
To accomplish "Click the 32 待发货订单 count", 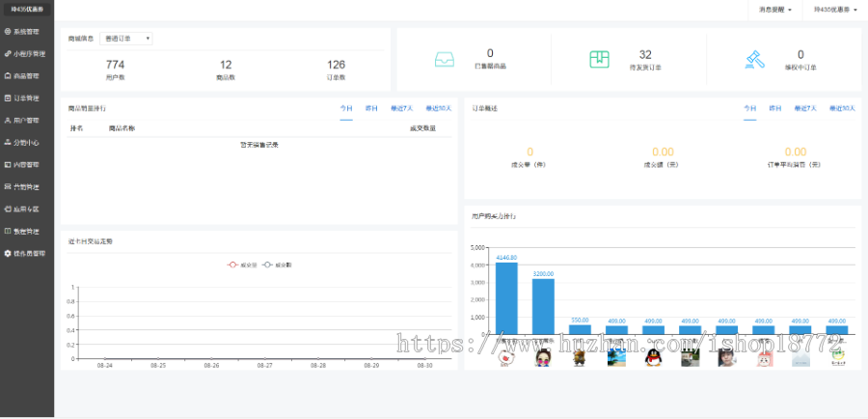I will pyautogui.click(x=645, y=54).
